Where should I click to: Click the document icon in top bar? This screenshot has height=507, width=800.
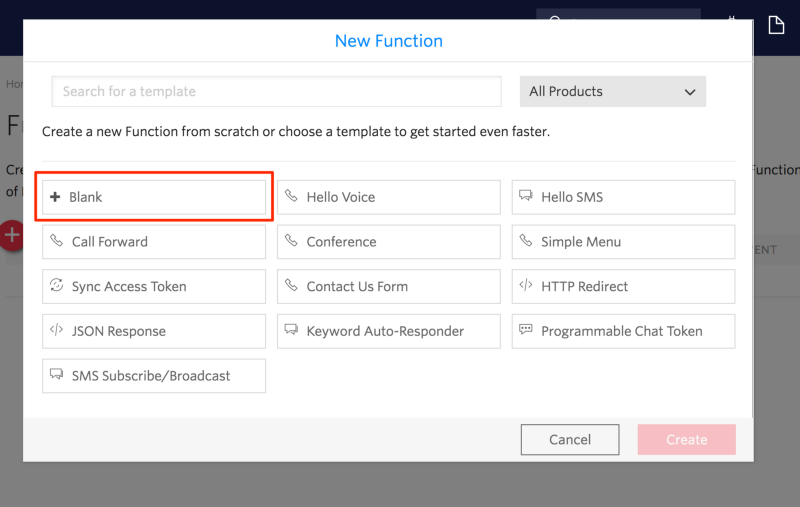coord(776,25)
